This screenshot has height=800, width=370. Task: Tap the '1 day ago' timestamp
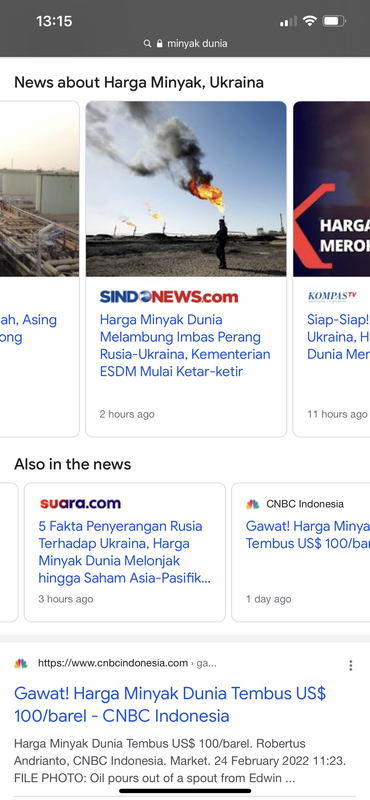pyautogui.click(x=268, y=599)
